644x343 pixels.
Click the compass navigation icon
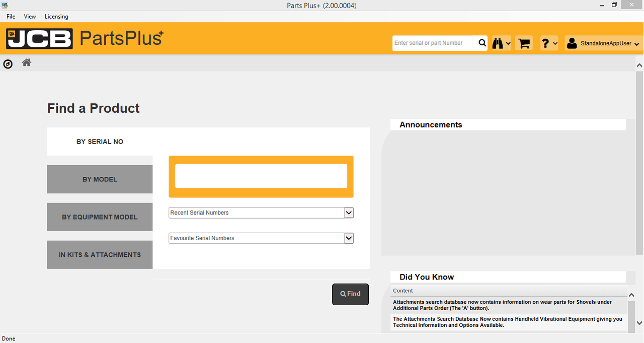click(x=8, y=64)
